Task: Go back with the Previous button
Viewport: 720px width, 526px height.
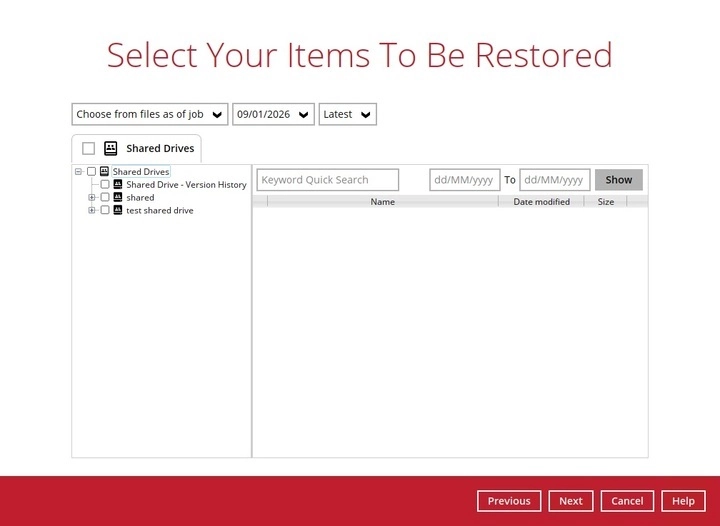Action: pos(509,501)
